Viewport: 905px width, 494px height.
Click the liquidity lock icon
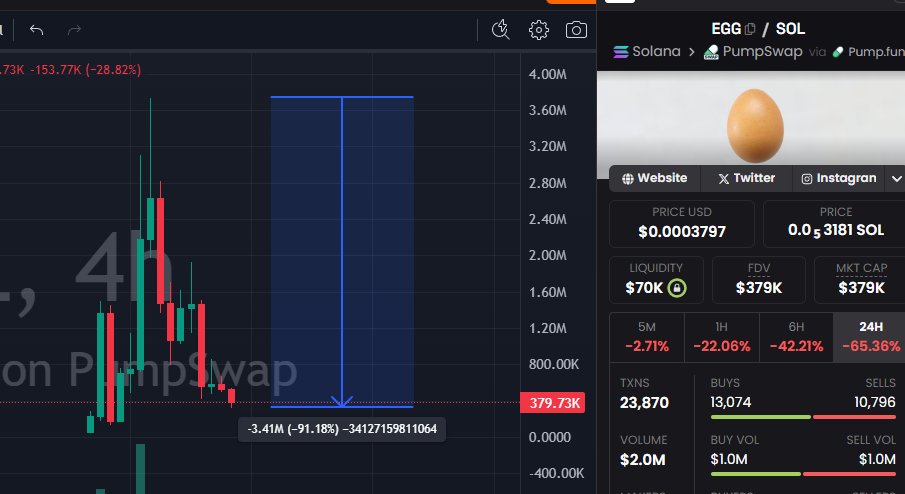pos(677,288)
